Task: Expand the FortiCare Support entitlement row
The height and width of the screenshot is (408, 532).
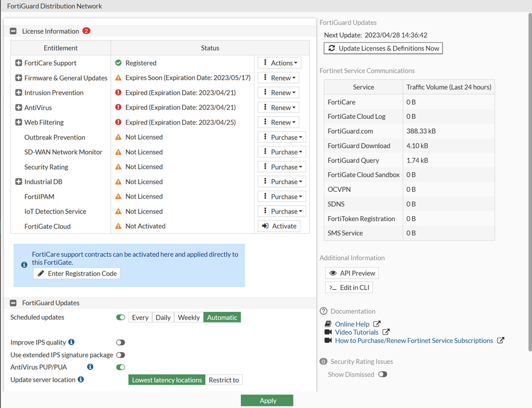Action: [19, 63]
